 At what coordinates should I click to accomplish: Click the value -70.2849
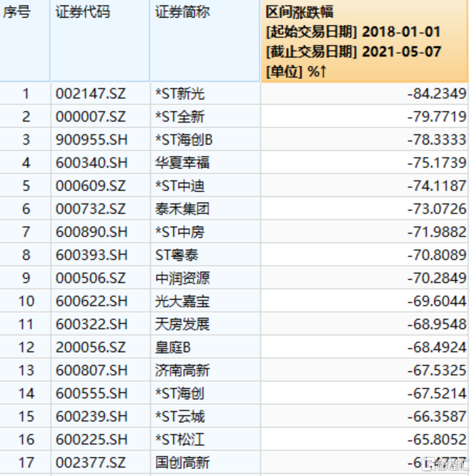(437, 278)
